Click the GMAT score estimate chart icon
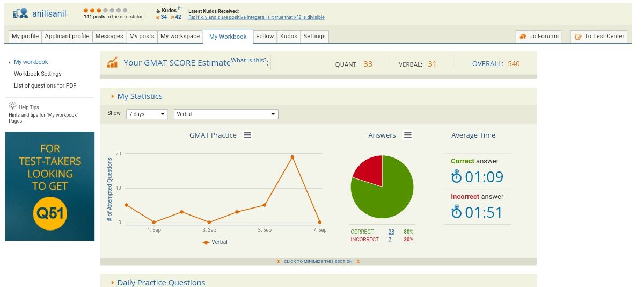This screenshot has width=644, height=287. coord(112,63)
